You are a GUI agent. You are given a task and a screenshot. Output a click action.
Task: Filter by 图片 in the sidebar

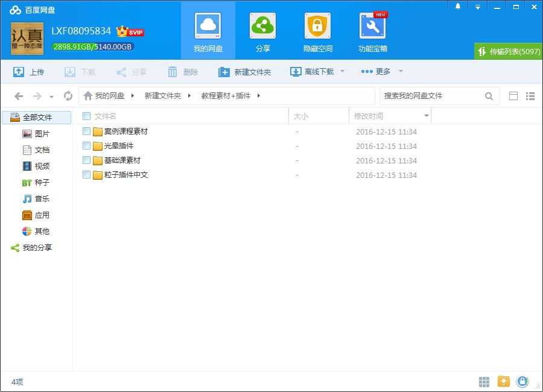pyautogui.click(x=36, y=134)
